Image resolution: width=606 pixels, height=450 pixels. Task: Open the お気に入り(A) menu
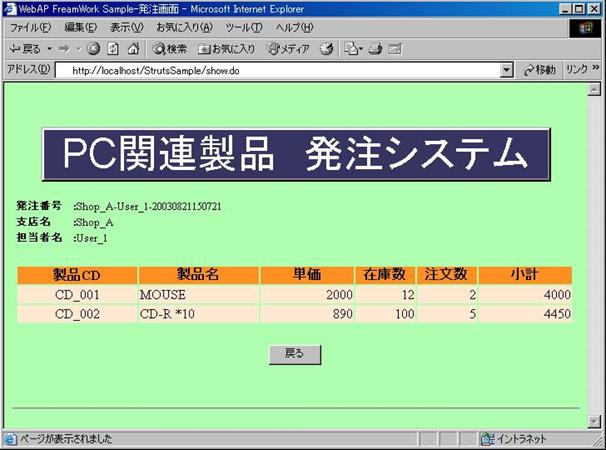point(184,27)
